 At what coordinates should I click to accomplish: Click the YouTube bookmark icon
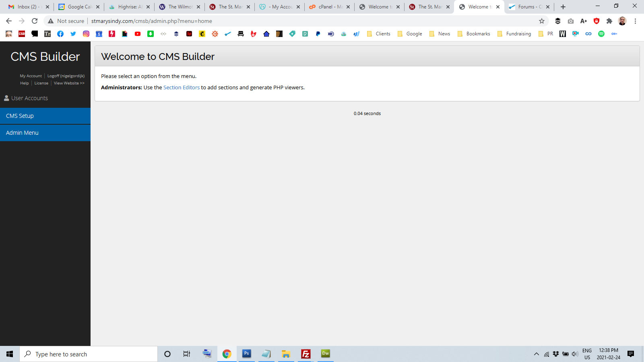pyautogui.click(x=138, y=34)
